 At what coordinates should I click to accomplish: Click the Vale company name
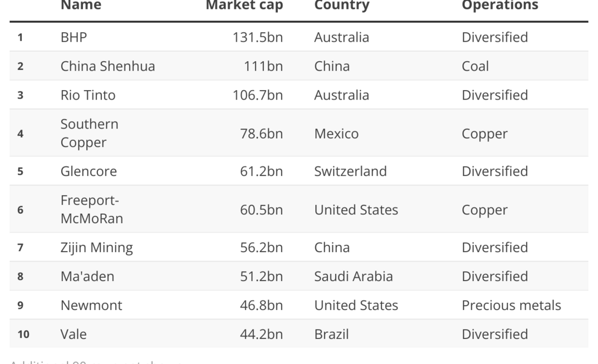[x=73, y=334]
